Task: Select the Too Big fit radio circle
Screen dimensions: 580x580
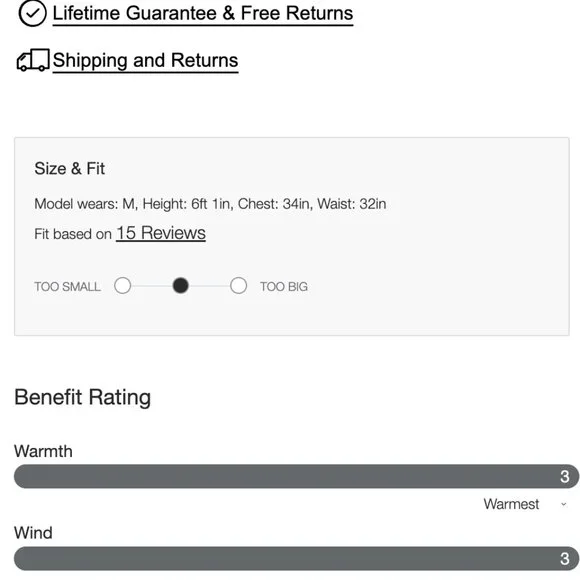Action: (x=239, y=286)
